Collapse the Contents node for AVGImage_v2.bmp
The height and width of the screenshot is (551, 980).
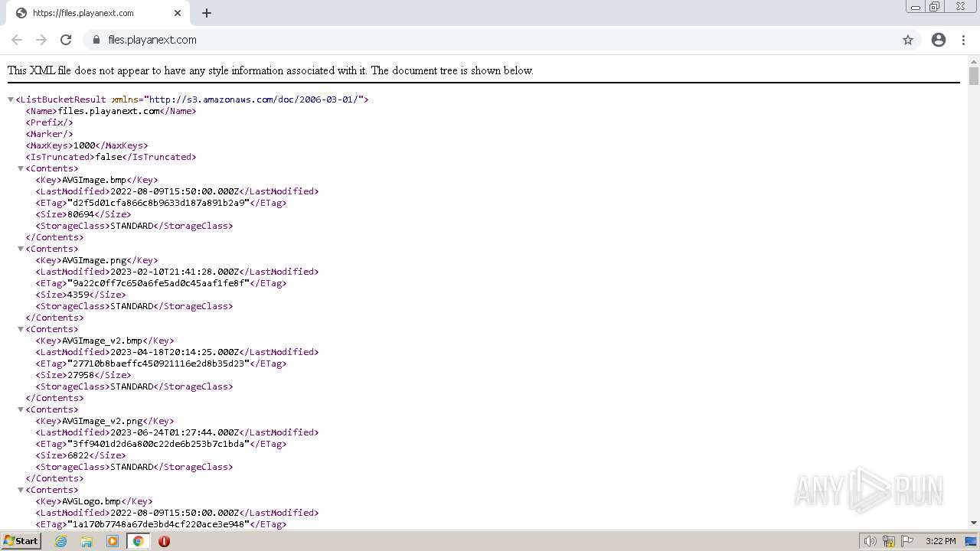click(x=21, y=329)
